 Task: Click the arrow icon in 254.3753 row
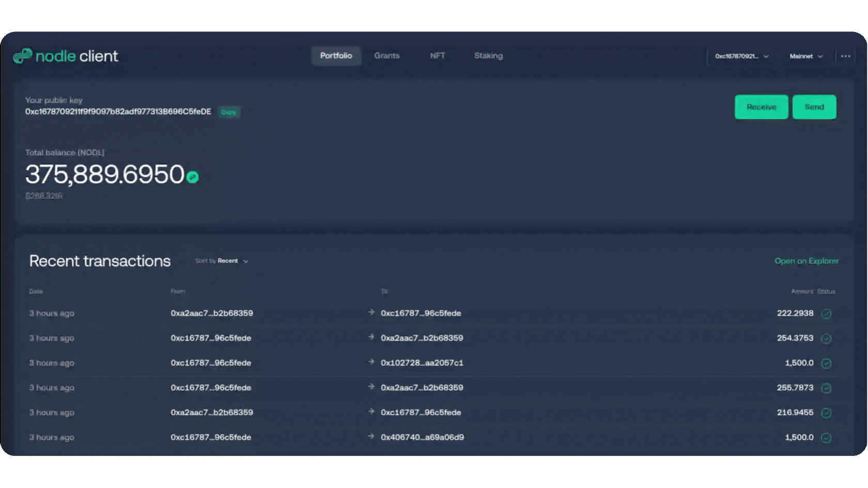(x=371, y=337)
